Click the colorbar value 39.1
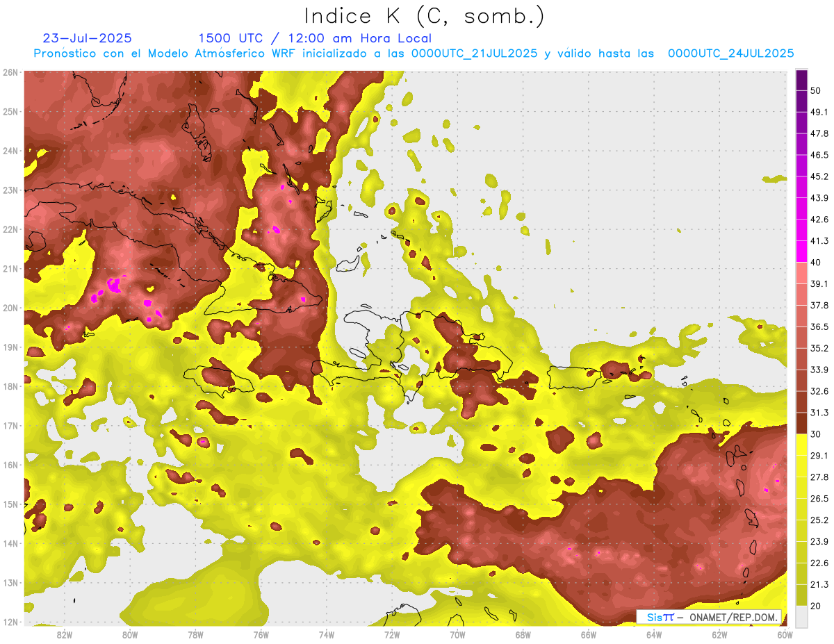834x644 pixels. (819, 283)
